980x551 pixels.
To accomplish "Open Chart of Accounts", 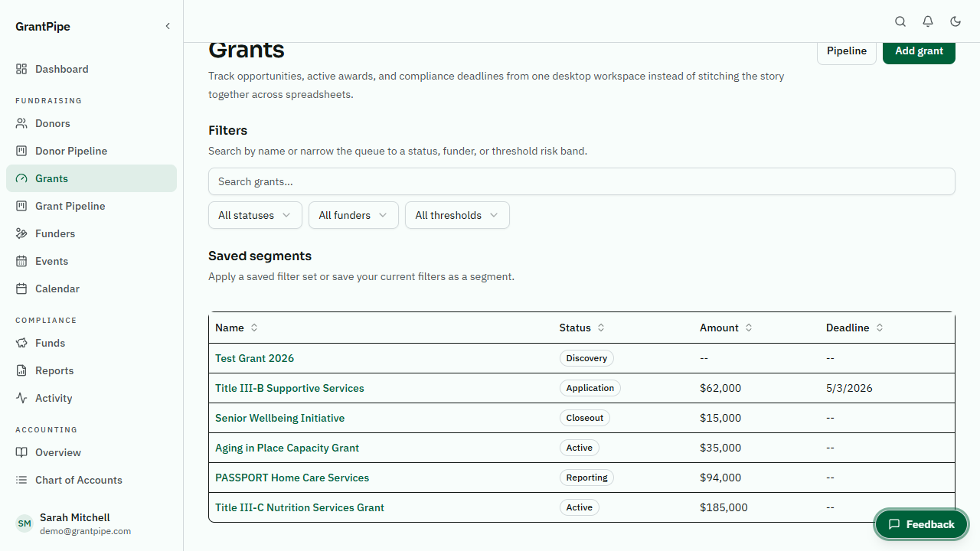I will coord(91,480).
